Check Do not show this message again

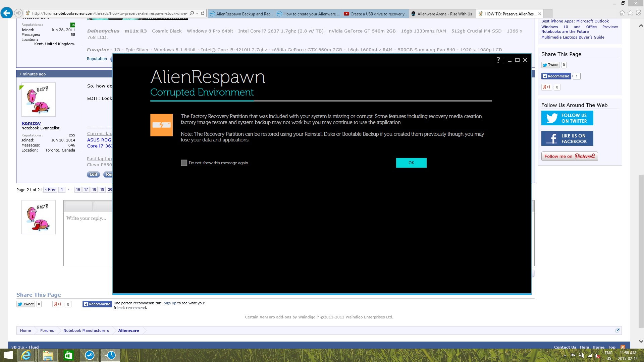[184, 163]
